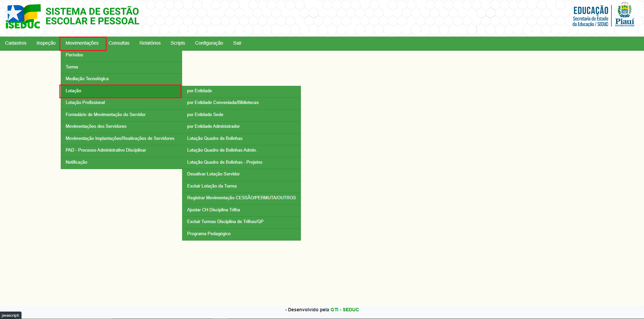Choose Lotação Profissional from the dropdown
The height and width of the screenshot is (319, 644).
point(85,103)
